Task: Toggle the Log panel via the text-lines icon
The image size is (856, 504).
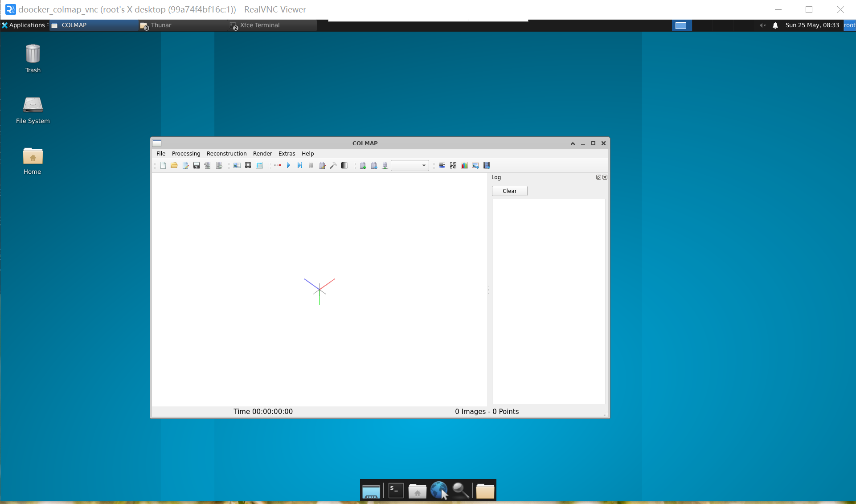Action: (x=442, y=165)
